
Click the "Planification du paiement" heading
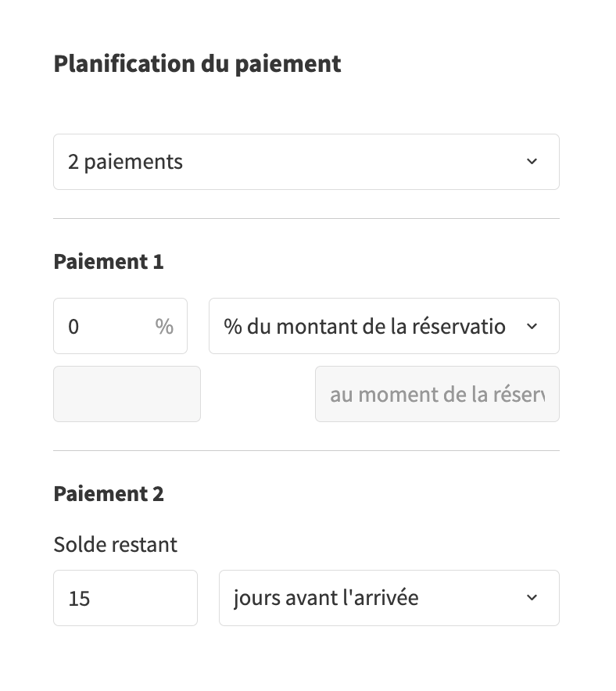pyautogui.click(x=197, y=63)
